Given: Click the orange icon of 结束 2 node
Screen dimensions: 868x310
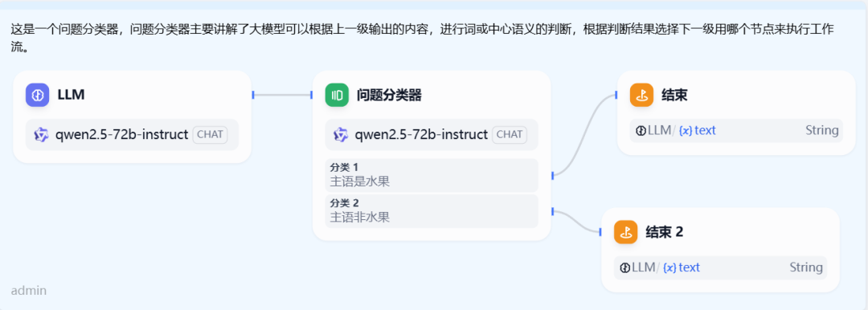Looking at the screenshot, I should 625,232.
